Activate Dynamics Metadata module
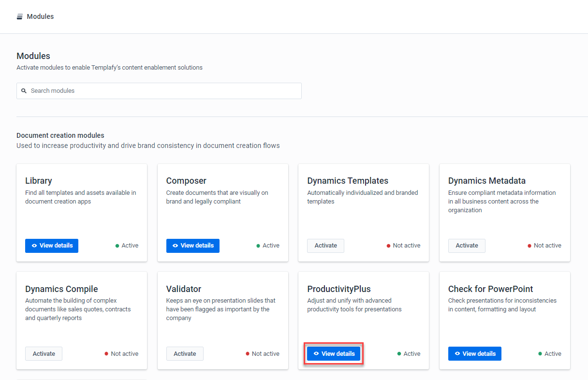Screen dimensions: 588x380 click(x=467, y=246)
